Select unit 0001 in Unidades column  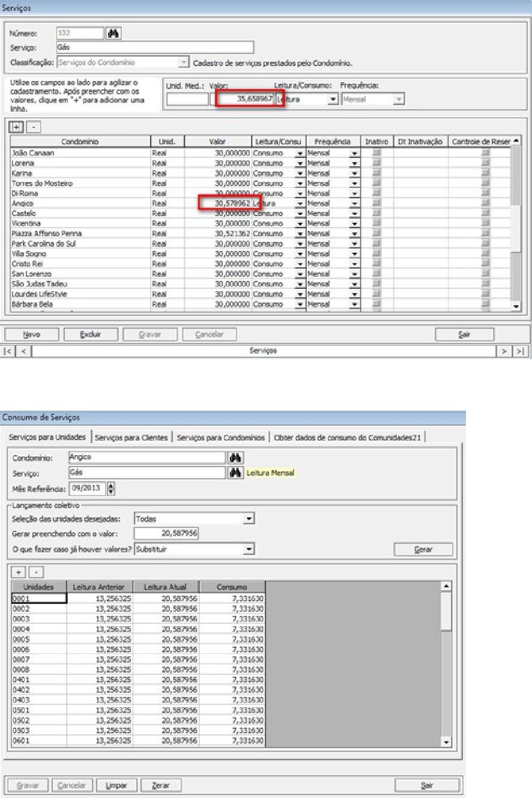tap(39, 597)
